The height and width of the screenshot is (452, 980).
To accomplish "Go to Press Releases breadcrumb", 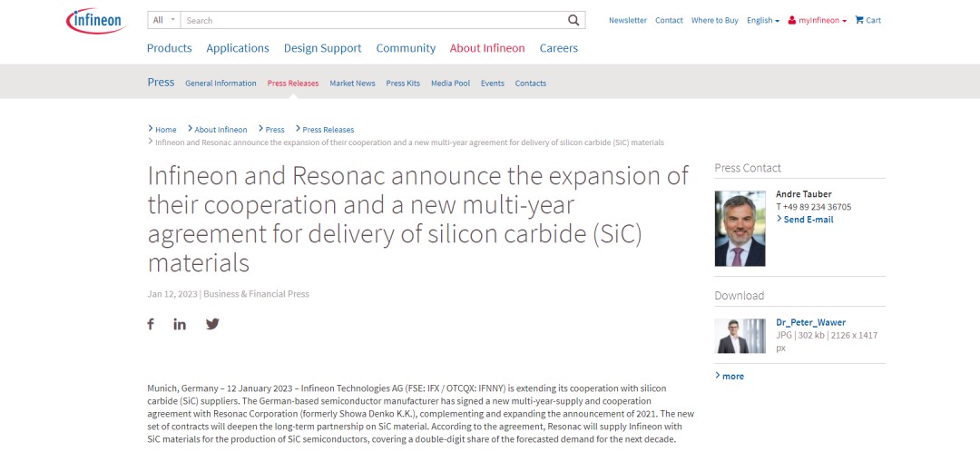I will 328,130.
